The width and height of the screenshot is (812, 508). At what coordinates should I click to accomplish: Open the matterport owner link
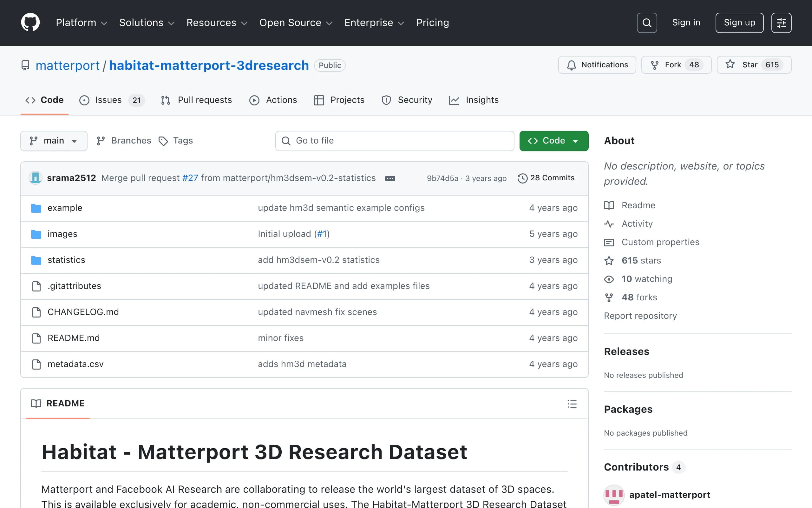[x=68, y=65]
